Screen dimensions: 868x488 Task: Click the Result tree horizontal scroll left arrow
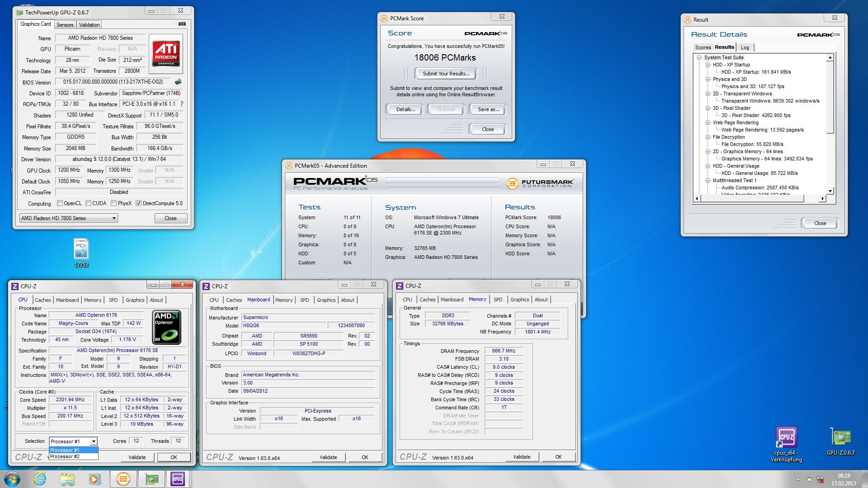697,198
